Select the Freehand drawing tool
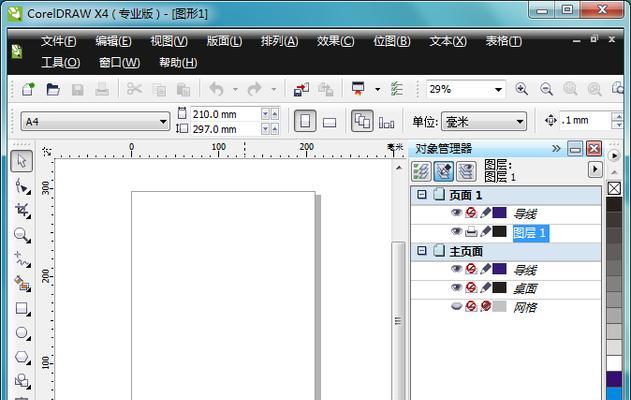 point(22,260)
